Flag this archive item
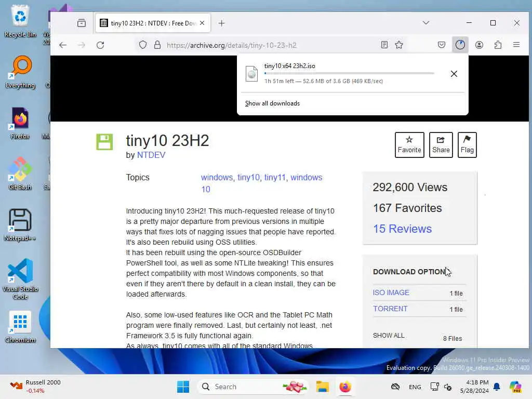Image resolution: width=532 pixels, height=399 pixels. [467, 145]
